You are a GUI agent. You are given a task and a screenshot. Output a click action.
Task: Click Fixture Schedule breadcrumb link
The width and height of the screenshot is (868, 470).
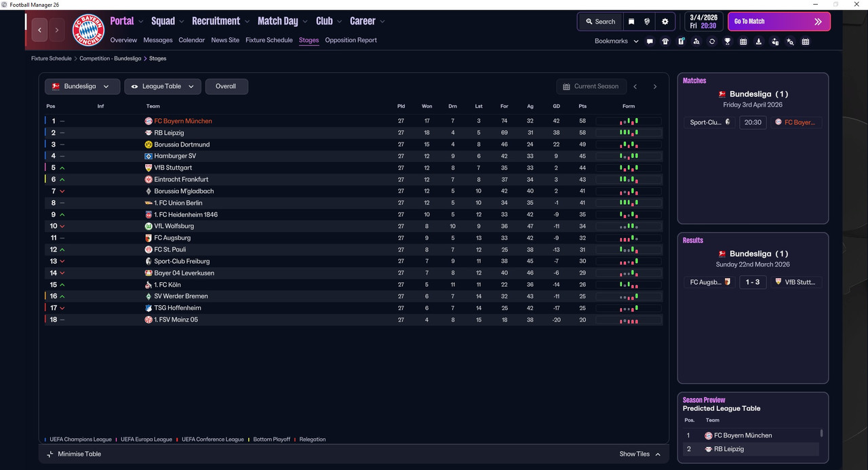point(52,59)
